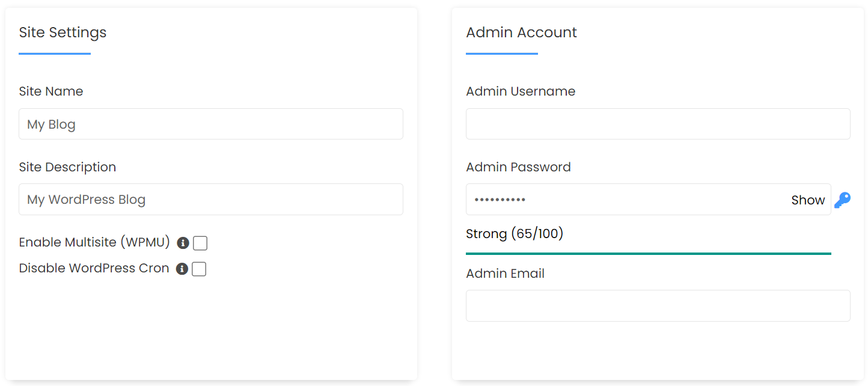Generate a random password with key icon
This screenshot has width=868, height=386.
click(842, 200)
